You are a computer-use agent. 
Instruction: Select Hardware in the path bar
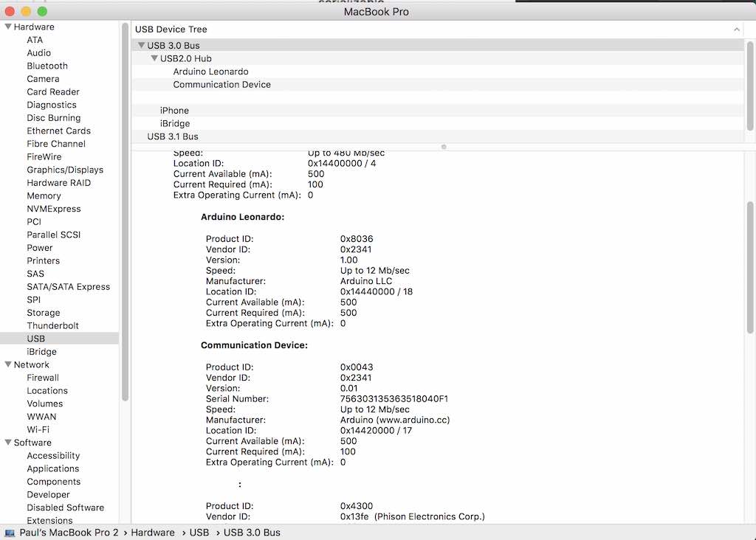[x=152, y=533]
